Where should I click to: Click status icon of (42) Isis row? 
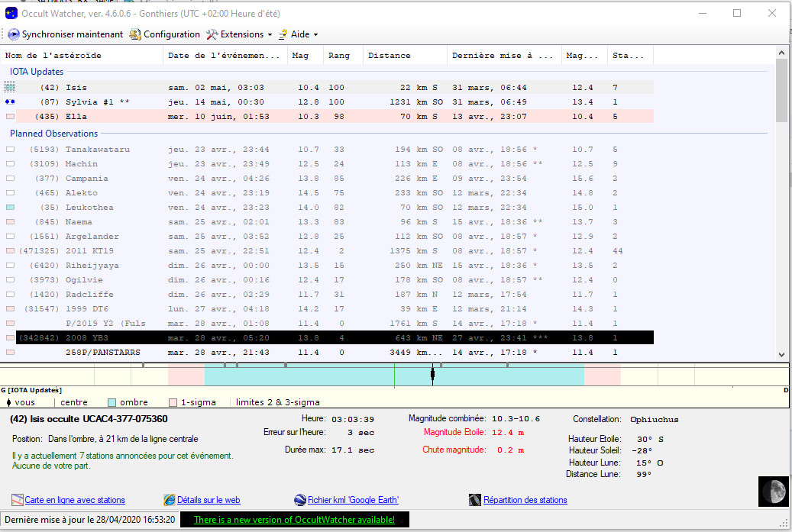(10, 87)
